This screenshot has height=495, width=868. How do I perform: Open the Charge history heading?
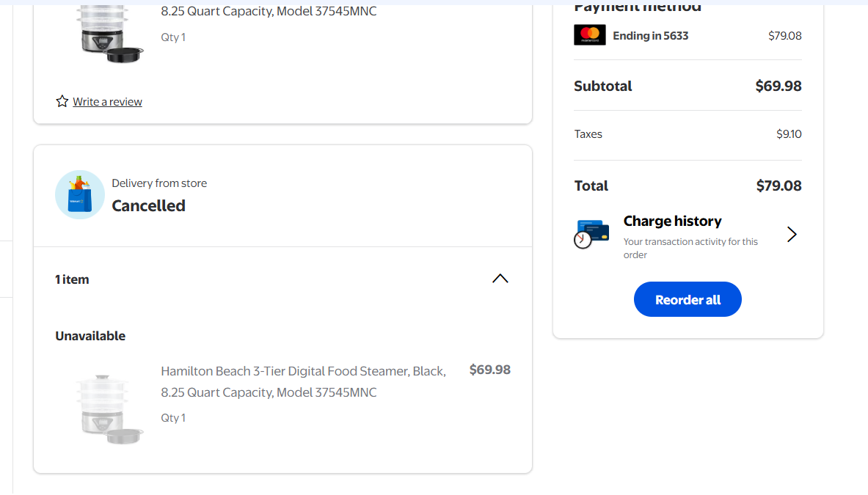click(672, 221)
